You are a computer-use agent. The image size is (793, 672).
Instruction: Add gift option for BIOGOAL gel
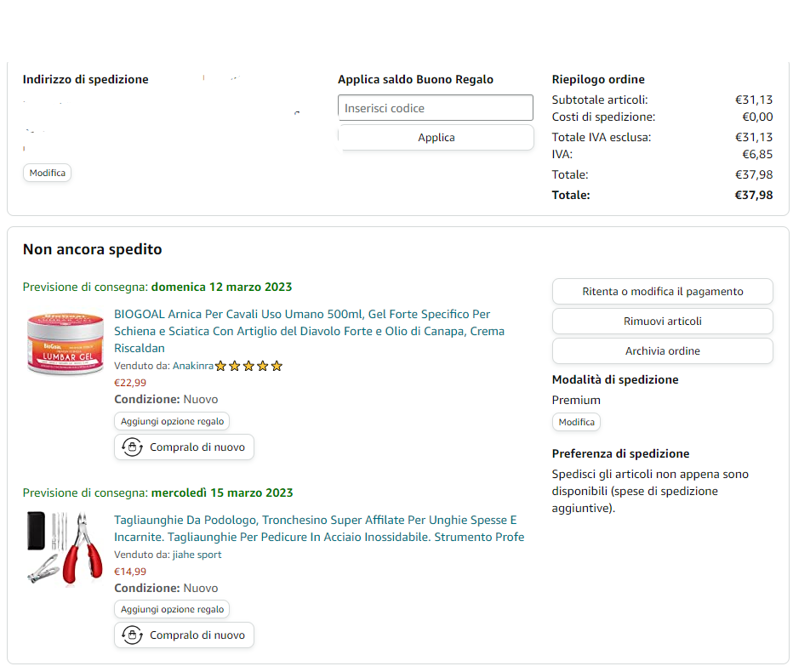click(172, 421)
